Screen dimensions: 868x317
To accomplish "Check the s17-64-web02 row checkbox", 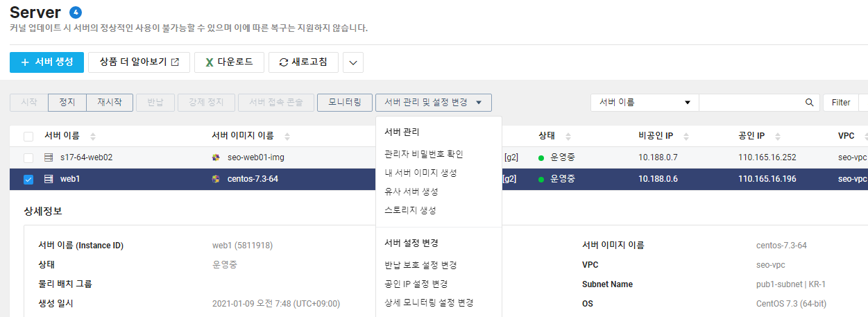I will 28,157.
